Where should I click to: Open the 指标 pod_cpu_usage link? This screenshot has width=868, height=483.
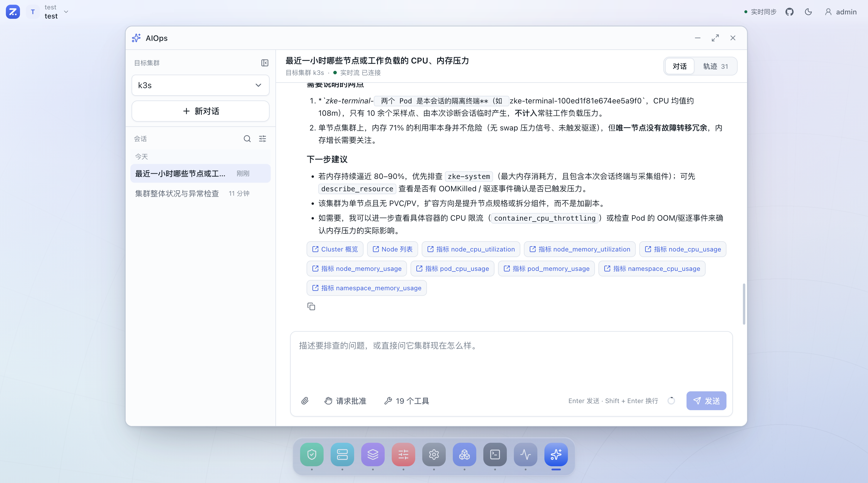click(452, 269)
